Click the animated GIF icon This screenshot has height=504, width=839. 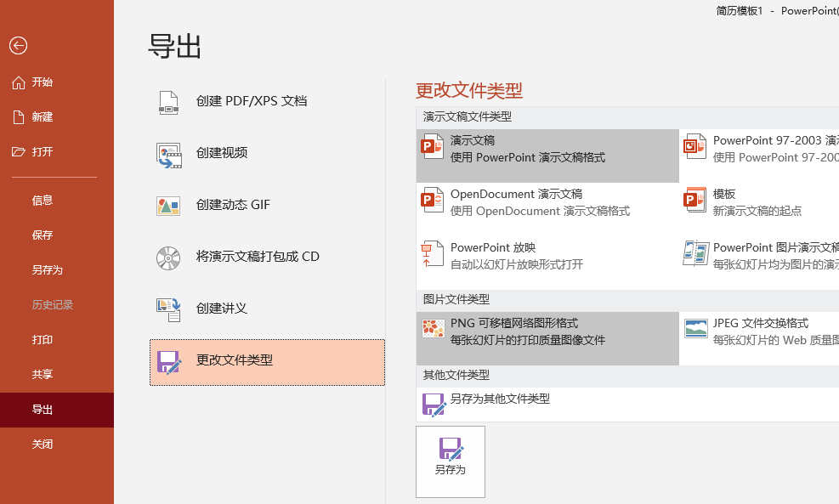point(168,206)
